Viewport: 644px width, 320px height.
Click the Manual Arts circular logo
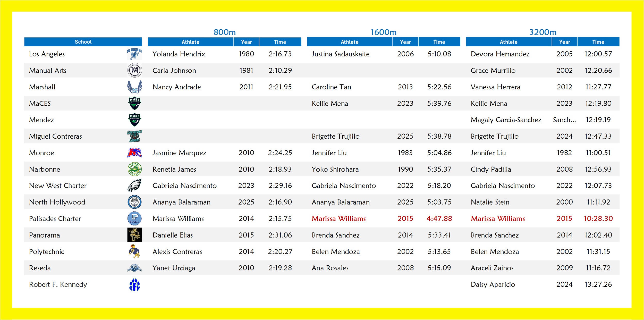(x=134, y=70)
